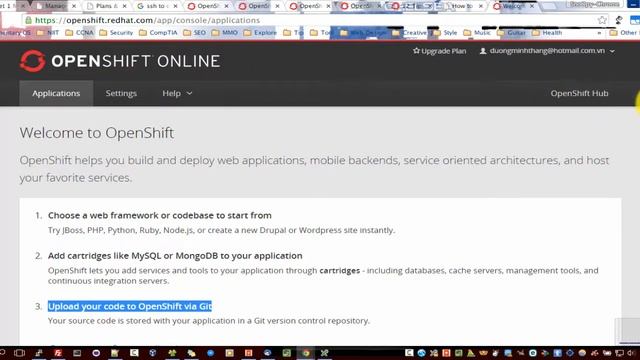
Task: Show hidden bookmarks with overflow chevron
Action: point(599,33)
